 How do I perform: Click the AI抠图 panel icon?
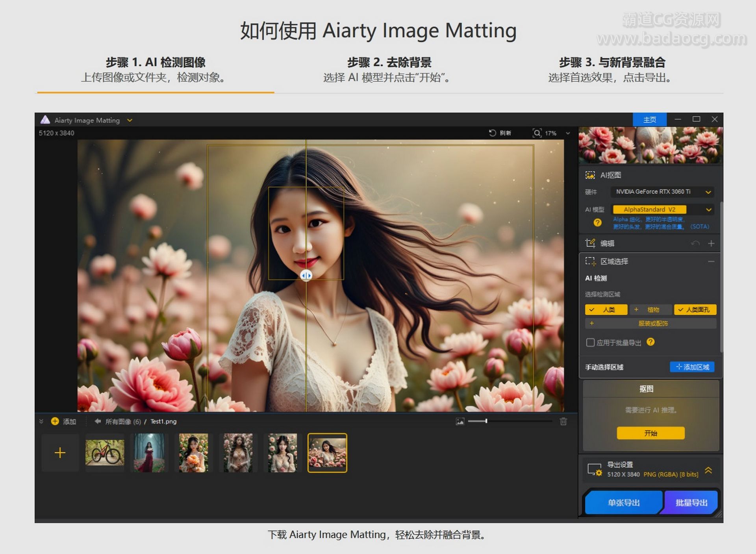coord(590,175)
